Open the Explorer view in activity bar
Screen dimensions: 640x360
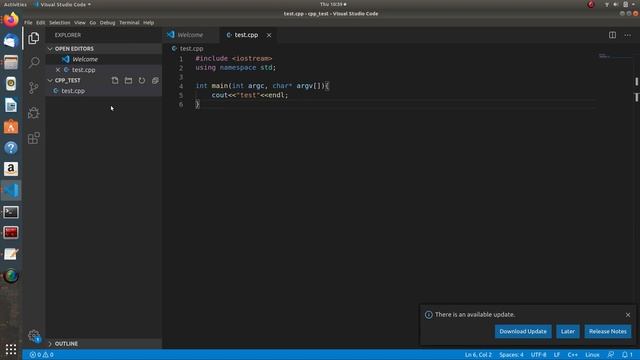coord(34,38)
